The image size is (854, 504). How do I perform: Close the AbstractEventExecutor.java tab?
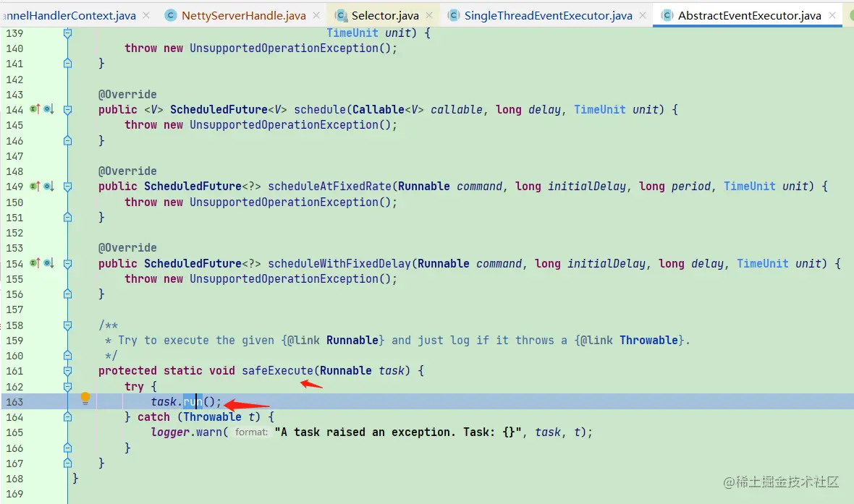[x=832, y=16]
